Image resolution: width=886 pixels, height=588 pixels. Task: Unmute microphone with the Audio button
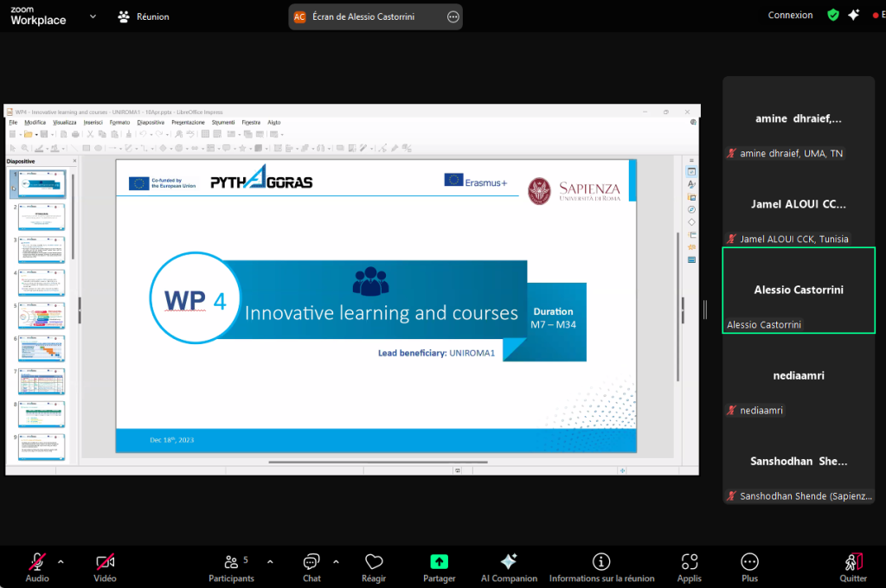(x=37, y=567)
